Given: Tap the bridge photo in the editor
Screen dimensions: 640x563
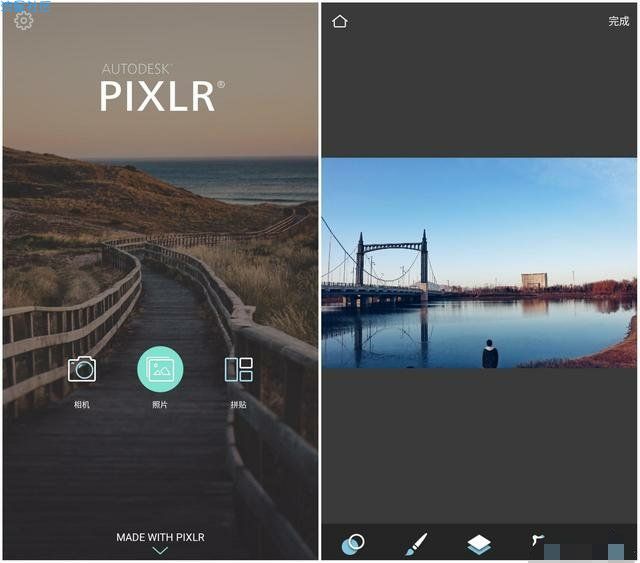Looking at the screenshot, I should (479, 263).
